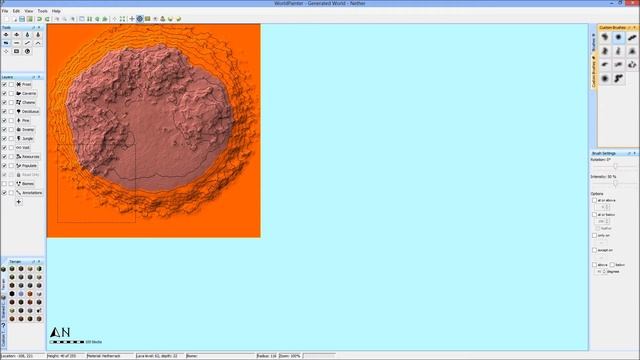The width and height of the screenshot is (640, 360).
Task: Enable solo checkbox for Chasms layer
Action: point(11,102)
